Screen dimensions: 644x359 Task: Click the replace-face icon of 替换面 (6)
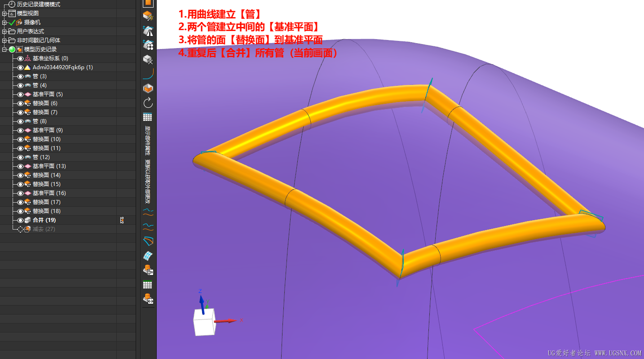pyautogui.click(x=27, y=103)
